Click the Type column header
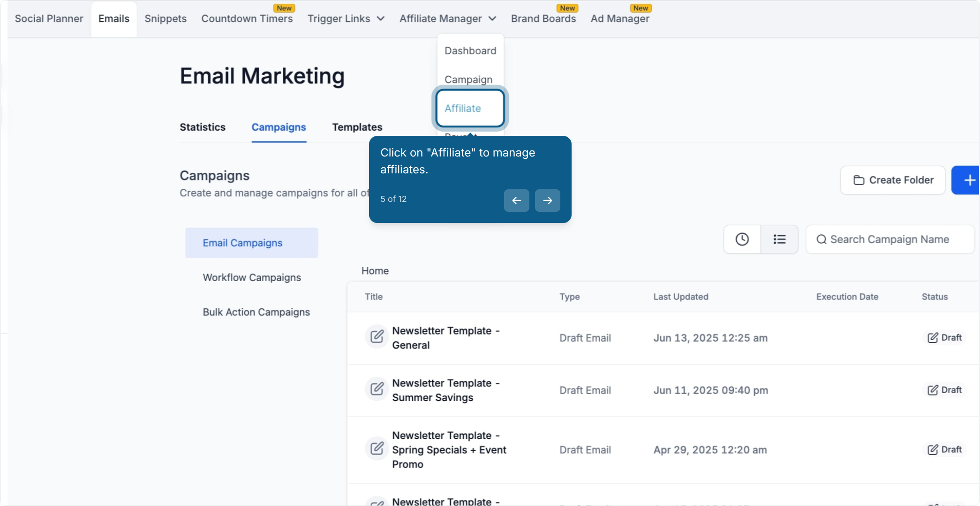 (570, 297)
